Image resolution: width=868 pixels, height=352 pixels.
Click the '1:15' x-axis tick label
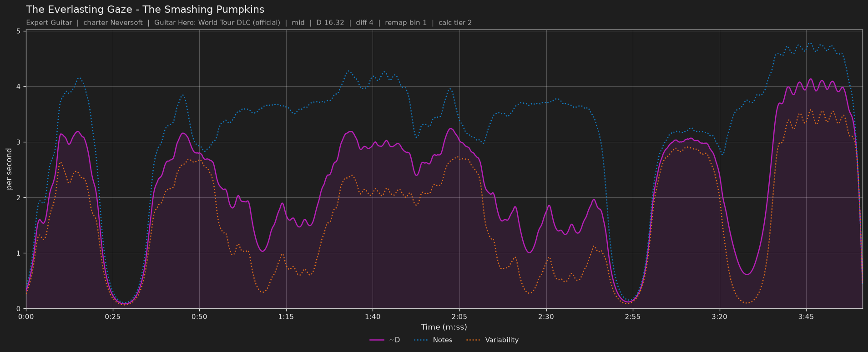tap(286, 317)
